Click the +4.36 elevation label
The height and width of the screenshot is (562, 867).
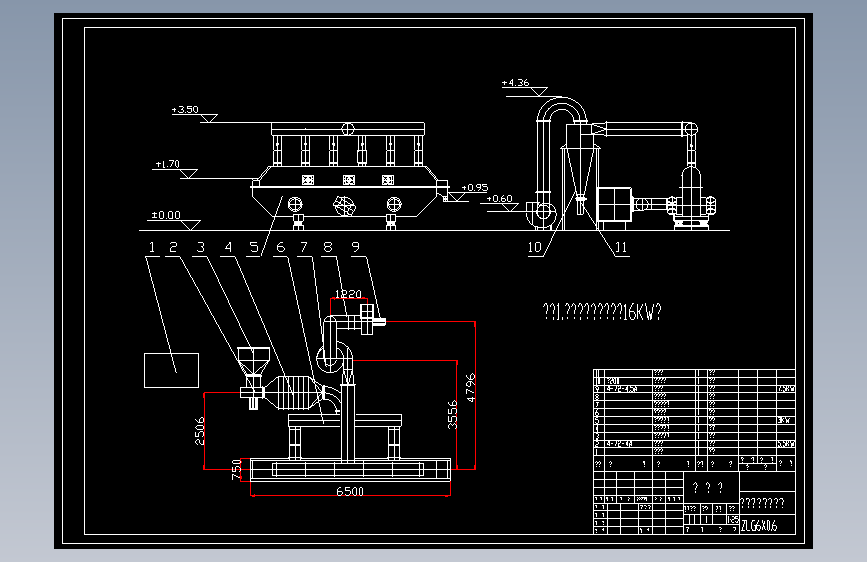(x=515, y=82)
